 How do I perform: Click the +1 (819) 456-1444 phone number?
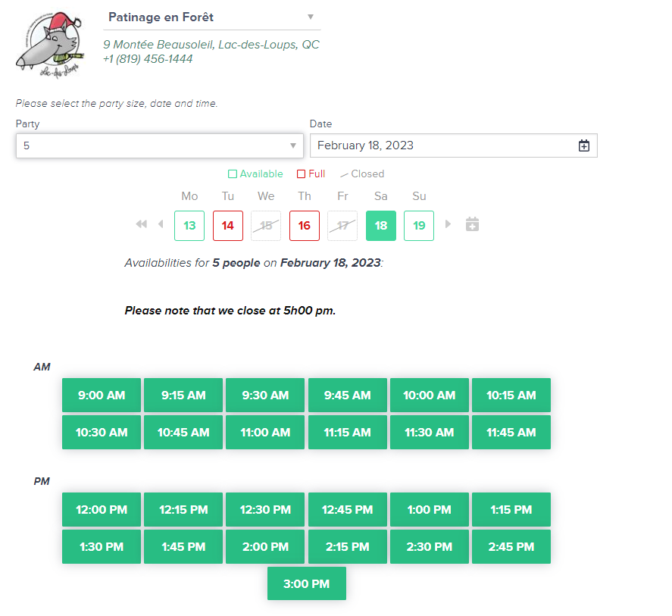pyautogui.click(x=148, y=59)
